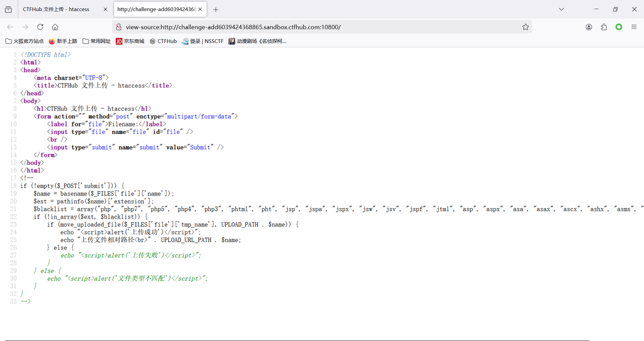Open the Firefox hamburger application menu

tap(634, 27)
